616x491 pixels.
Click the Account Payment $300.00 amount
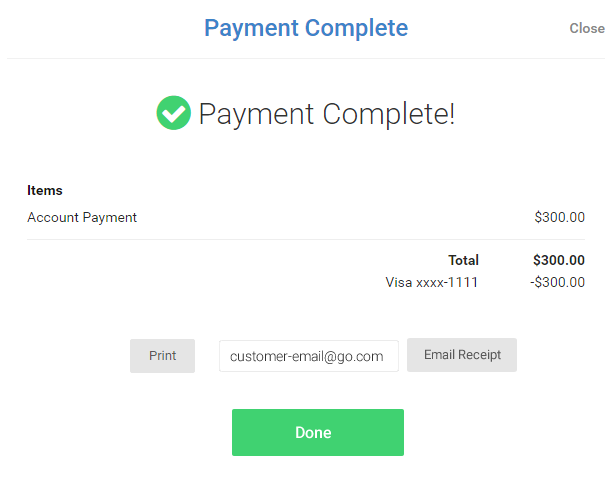[x=559, y=217]
